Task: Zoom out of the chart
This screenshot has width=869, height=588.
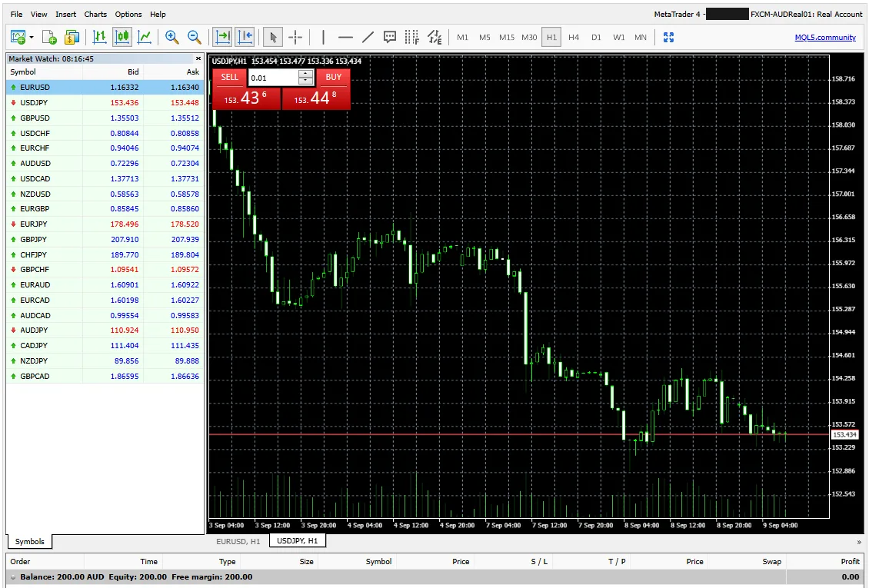Action: (x=194, y=37)
